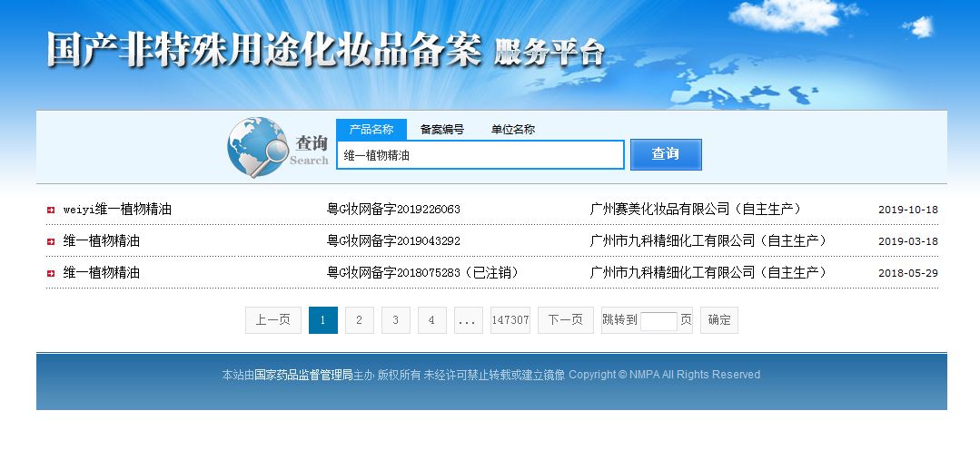Screen dimensions: 980x450
Task: Switch to the 单位名称 tab
Action: pos(512,130)
